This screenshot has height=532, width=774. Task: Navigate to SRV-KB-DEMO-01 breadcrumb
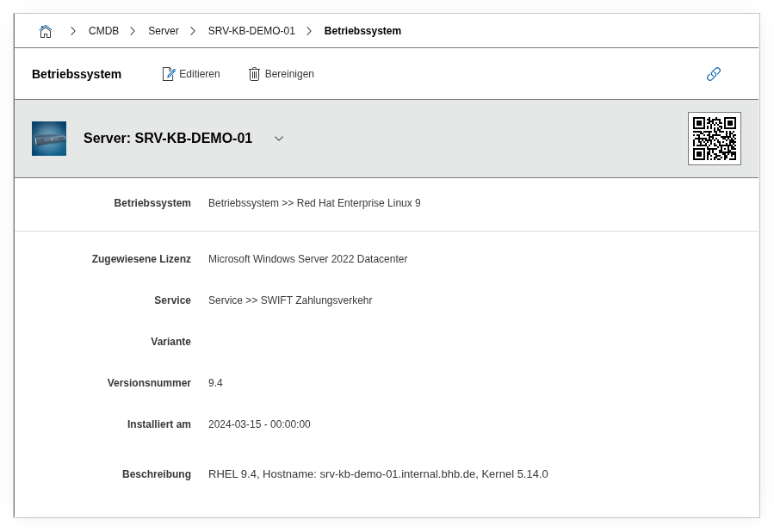(251, 31)
